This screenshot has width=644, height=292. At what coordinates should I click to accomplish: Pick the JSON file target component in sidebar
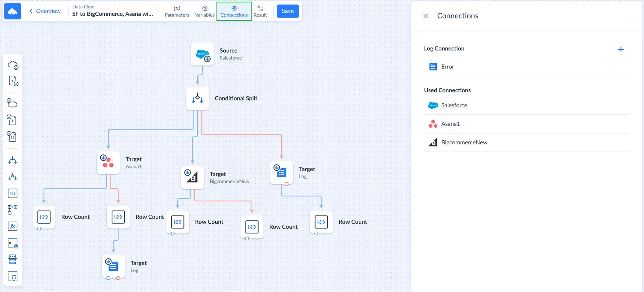point(13,136)
